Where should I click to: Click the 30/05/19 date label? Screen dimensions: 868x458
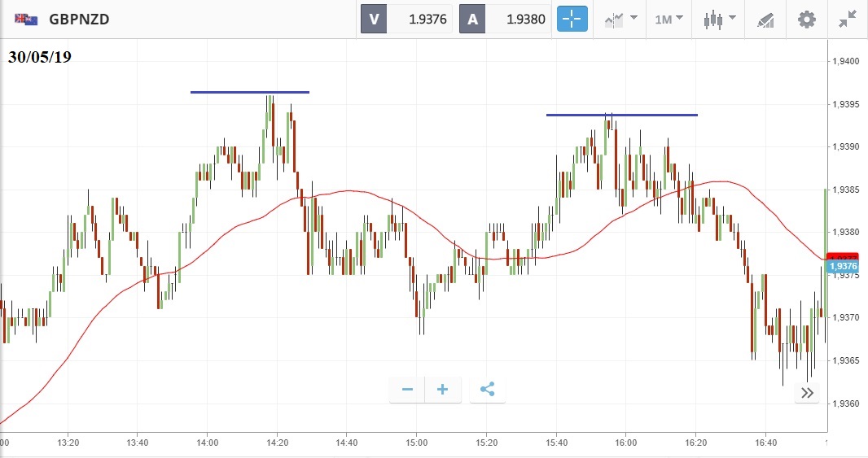pos(40,58)
